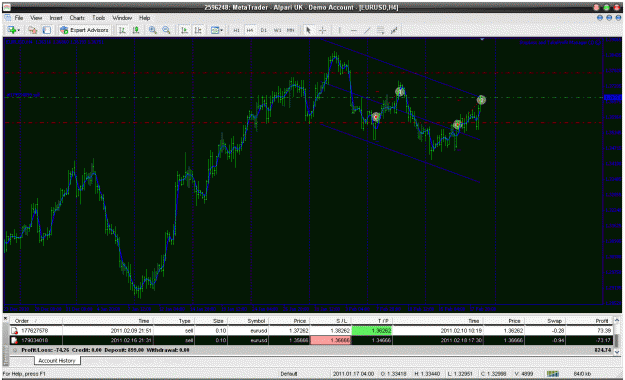
Task: Click the sell order icon of 177627578
Action: coord(14,331)
